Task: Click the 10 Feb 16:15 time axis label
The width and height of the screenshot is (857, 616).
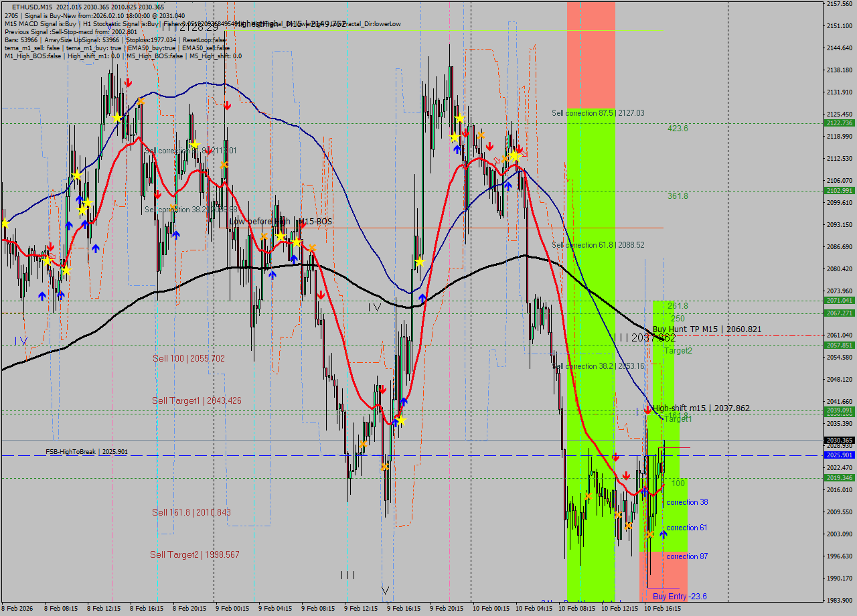Action: [x=661, y=609]
